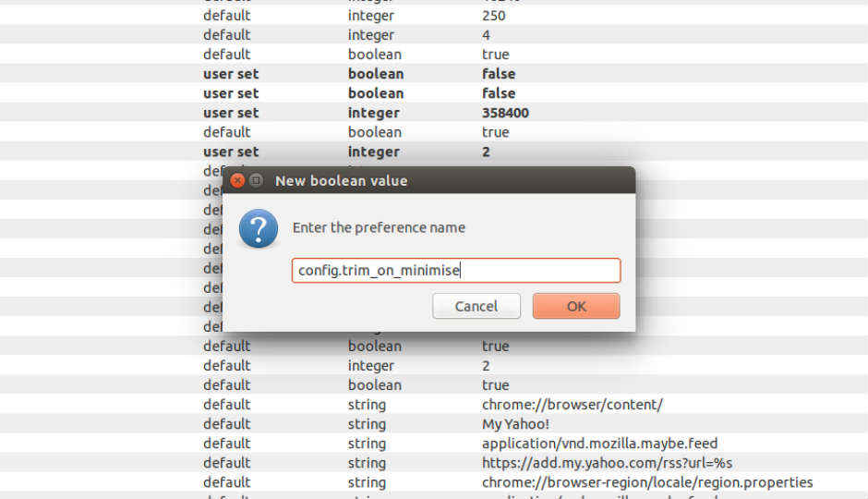The height and width of the screenshot is (499, 868).
Task: Click string type in My Yahoo! row
Action: click(x=367, y=424)
